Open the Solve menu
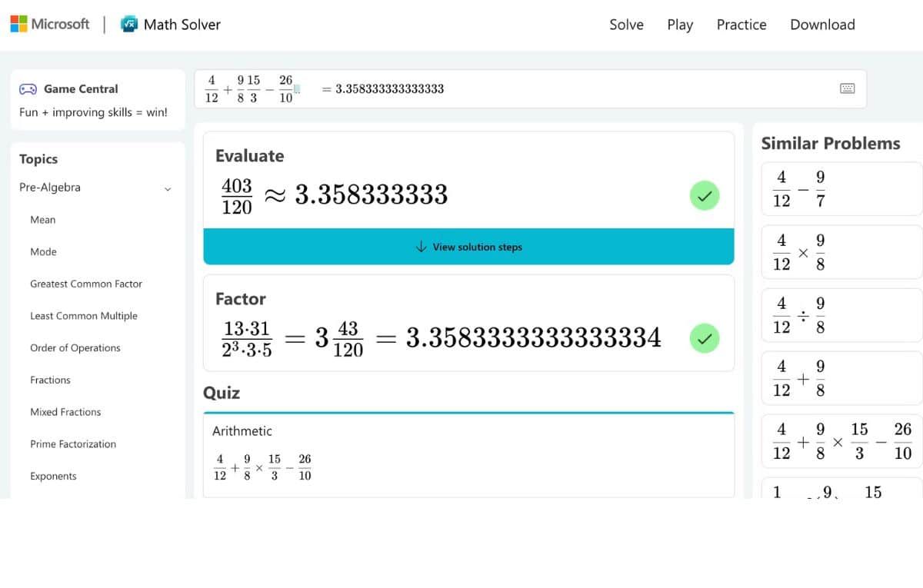Viewport: 923px width, 588px height. coord(626,25)
